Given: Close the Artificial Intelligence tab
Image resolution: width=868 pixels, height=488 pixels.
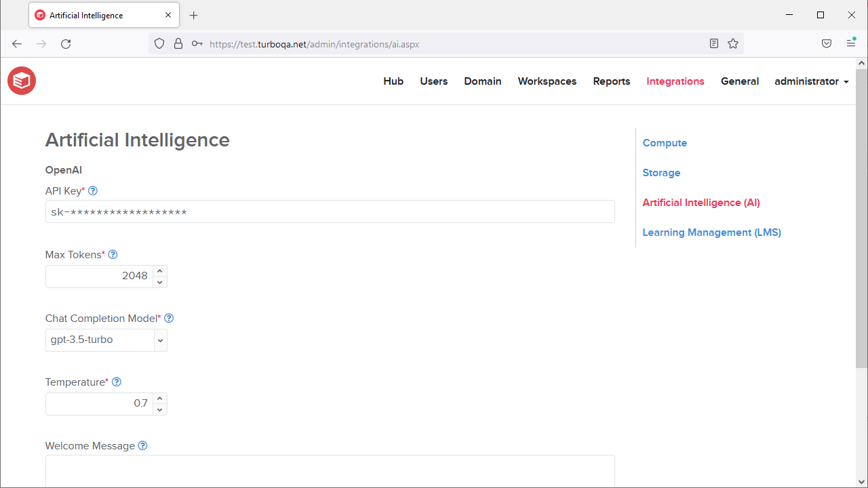Looking at the screenshot, I should [168, 15].
